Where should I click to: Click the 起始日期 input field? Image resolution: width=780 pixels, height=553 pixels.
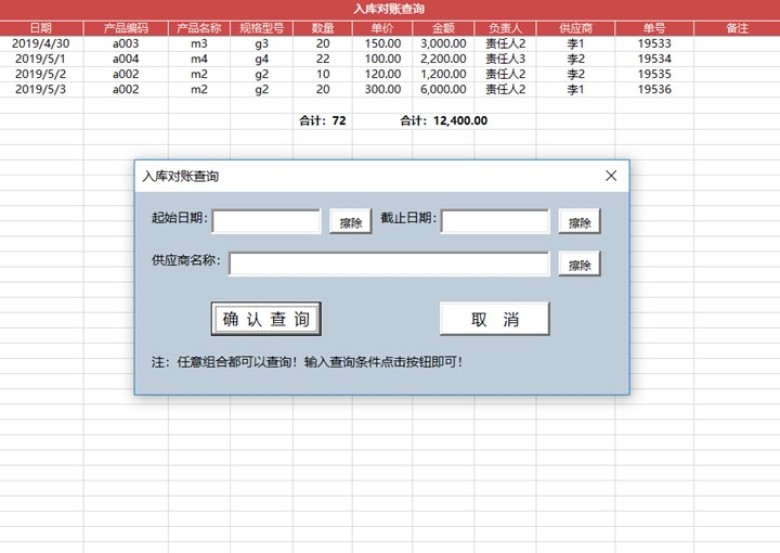[266, 221]
